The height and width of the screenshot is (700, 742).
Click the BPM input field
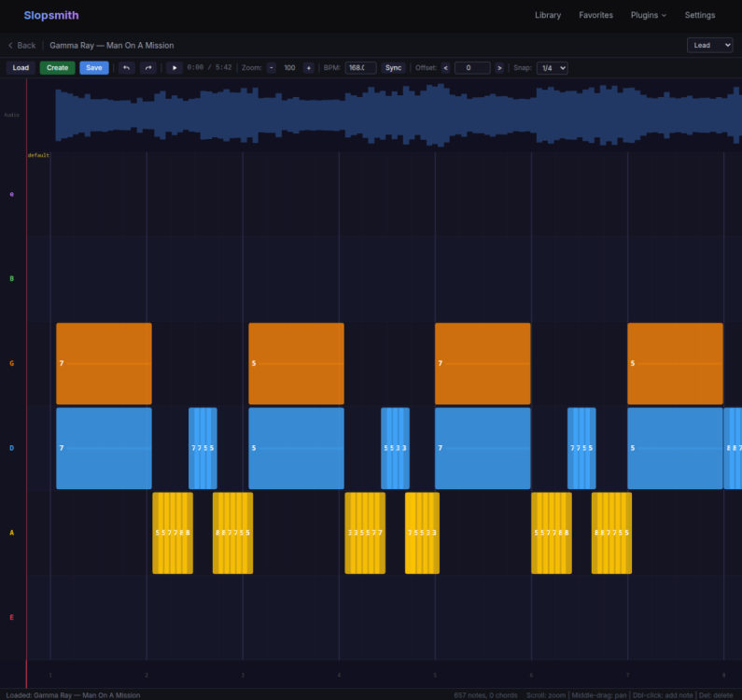tap(360, 68)
